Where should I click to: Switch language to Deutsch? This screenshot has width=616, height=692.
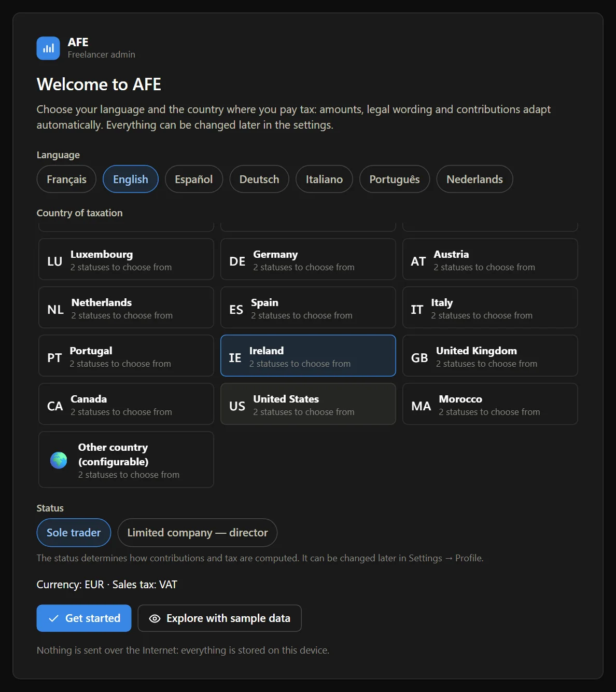click(259, 179)
